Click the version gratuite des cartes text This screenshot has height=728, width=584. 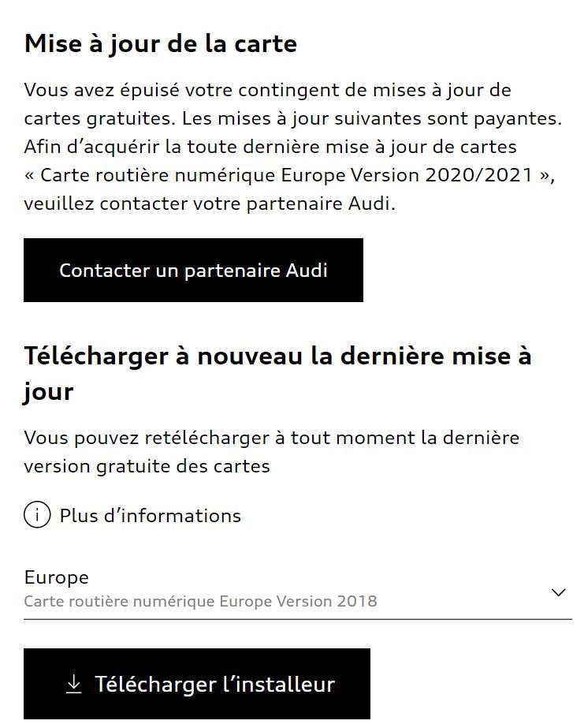147,465
